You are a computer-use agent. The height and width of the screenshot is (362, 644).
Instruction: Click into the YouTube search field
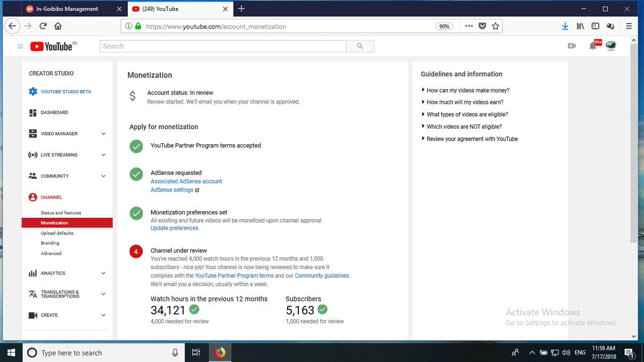tap(223, 46)
